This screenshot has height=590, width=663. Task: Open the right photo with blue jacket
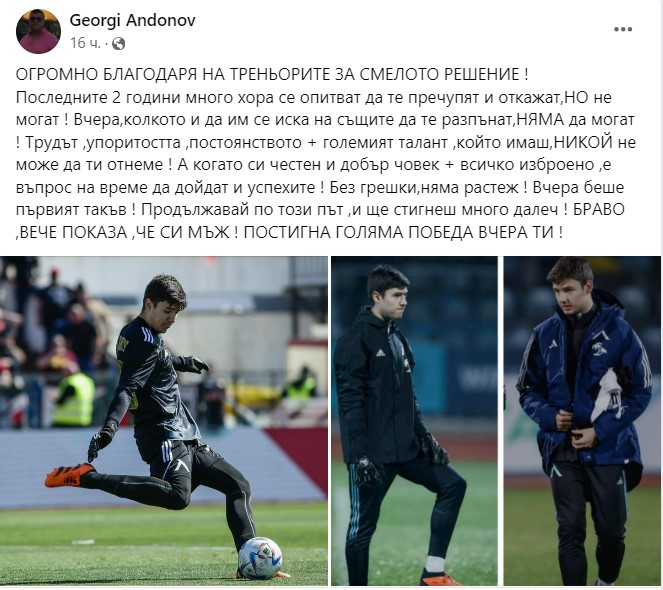click(582, 421)
